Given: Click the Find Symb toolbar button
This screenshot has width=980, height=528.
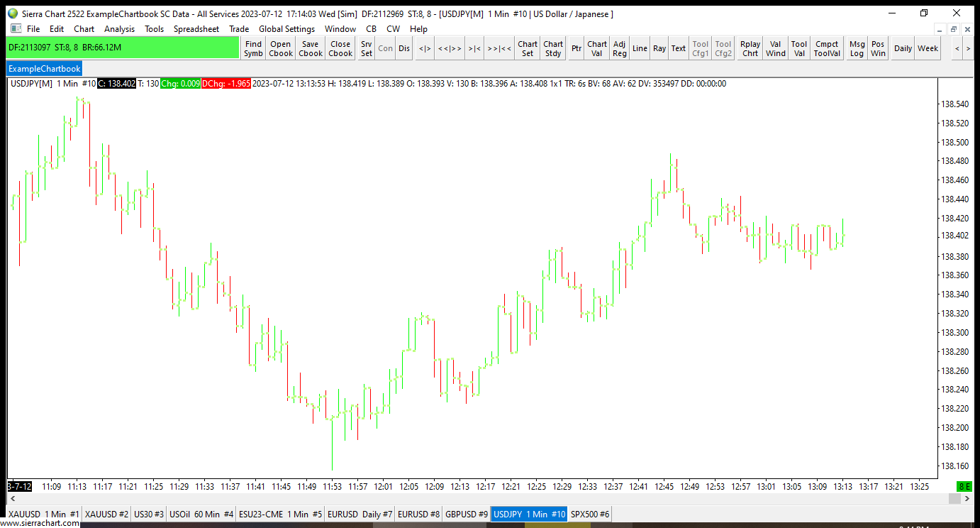Looking at the screenshot, I should coord(253,48).
